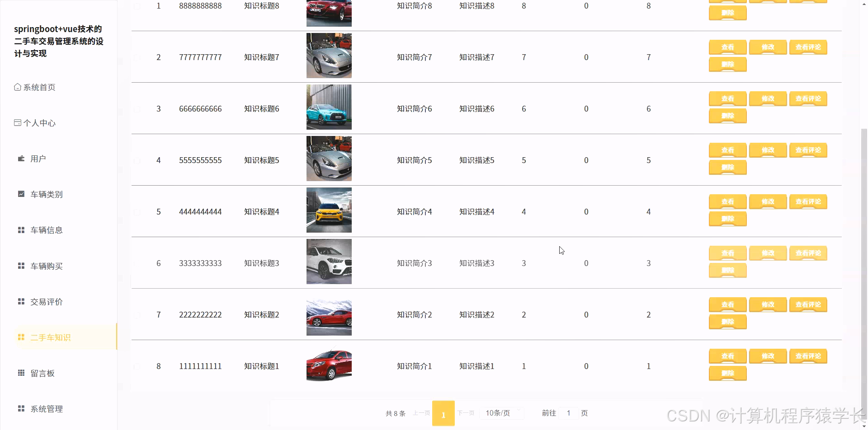Open 系统管理 via its sidebar icon
The width and height of the screenshot is (868, 430).
tap(21, 408)
